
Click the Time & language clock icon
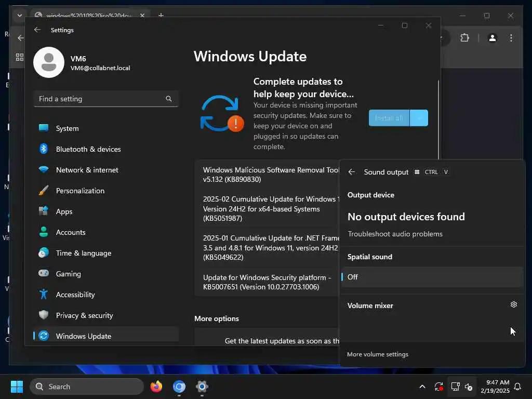tap(44, 253)
